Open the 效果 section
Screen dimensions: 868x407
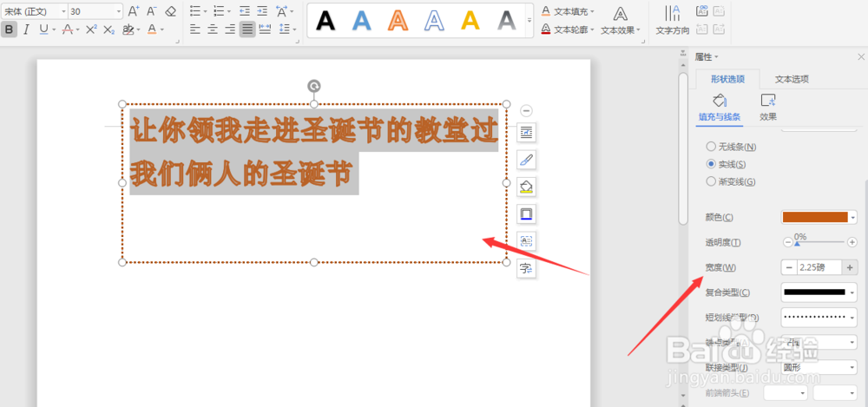coord(768,108)
